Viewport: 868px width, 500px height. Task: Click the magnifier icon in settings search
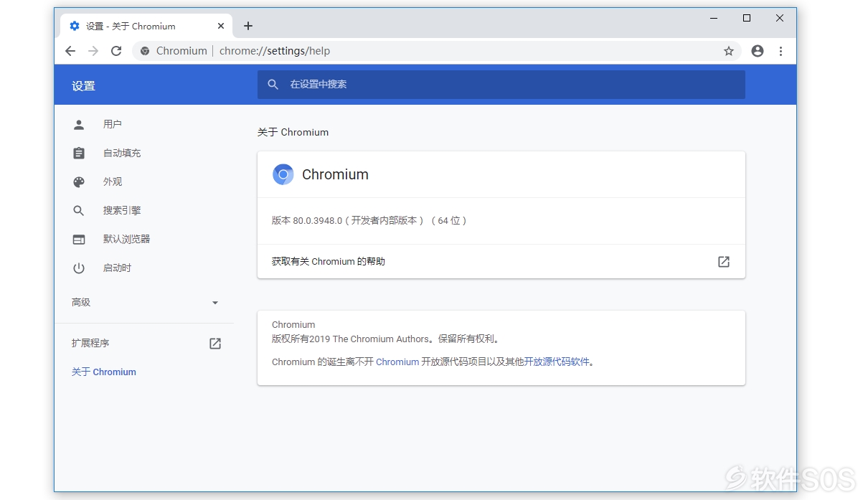(x=273, y=84)
